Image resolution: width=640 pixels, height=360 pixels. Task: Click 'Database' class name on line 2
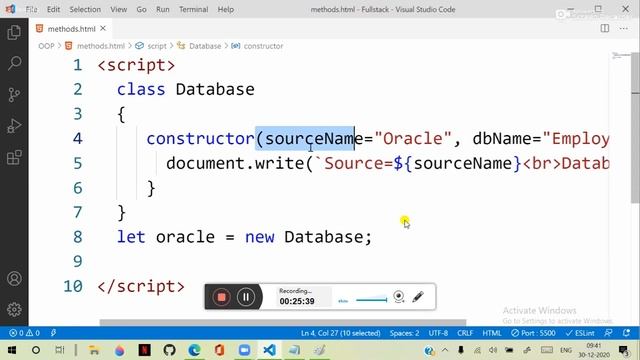tap(215, 89)
